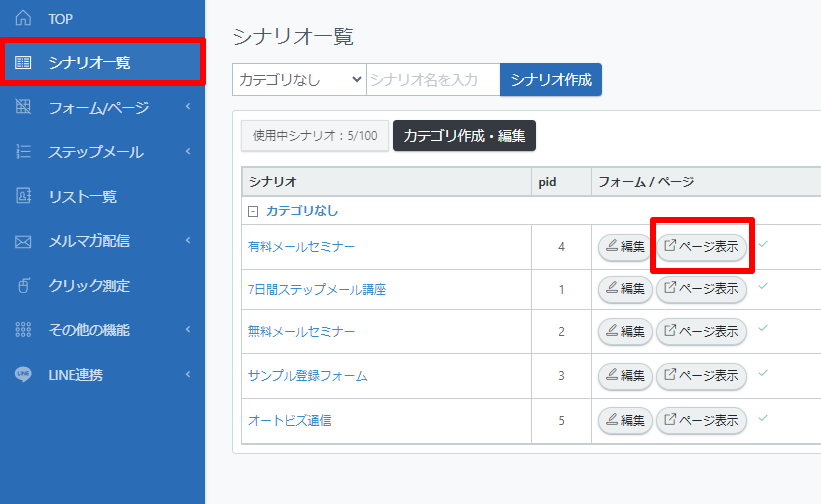Click the フォーム/ページ grid icon
This screenshot has width=821, height=504.
point(24,108)
